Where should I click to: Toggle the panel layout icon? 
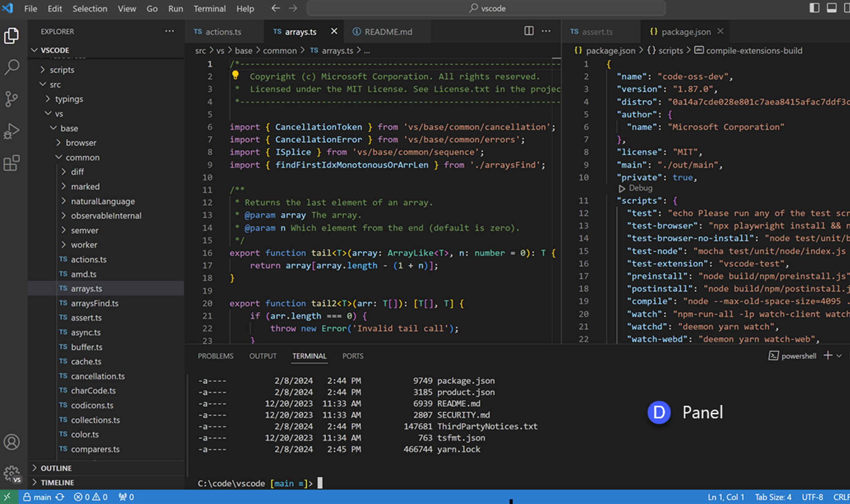[x=831, y=8]
